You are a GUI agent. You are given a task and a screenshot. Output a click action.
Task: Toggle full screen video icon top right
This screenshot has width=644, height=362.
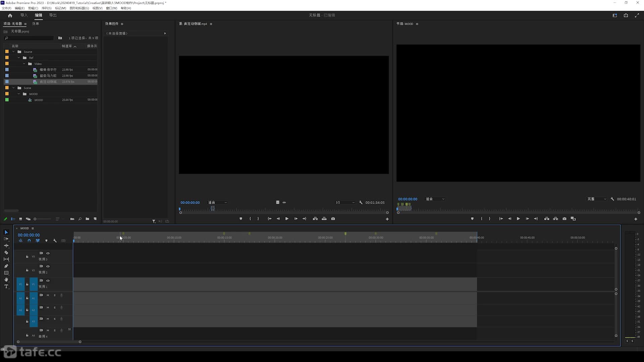[637, 15]
